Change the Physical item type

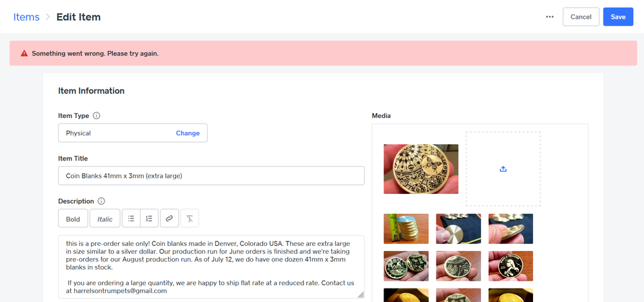point(188,133)
